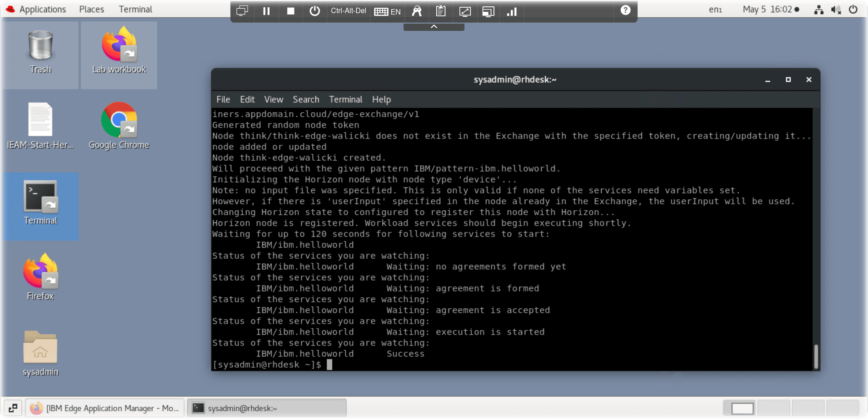Open terminal Edit menu
This screenshot has height=419, width=868.
247,99
